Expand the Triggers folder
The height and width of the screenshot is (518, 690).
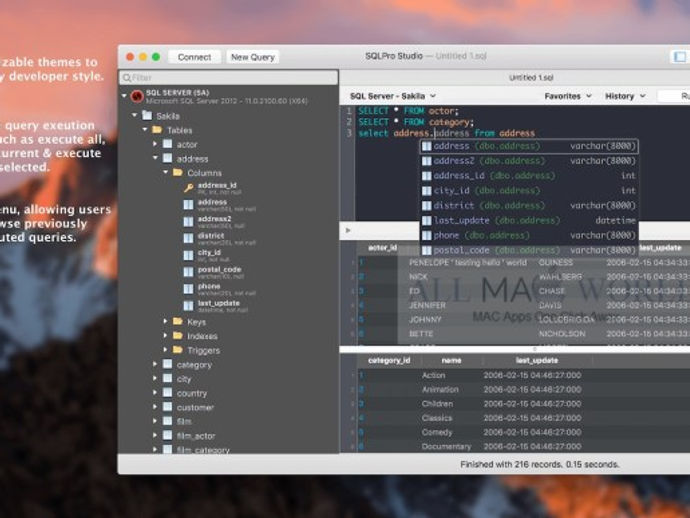165,350
